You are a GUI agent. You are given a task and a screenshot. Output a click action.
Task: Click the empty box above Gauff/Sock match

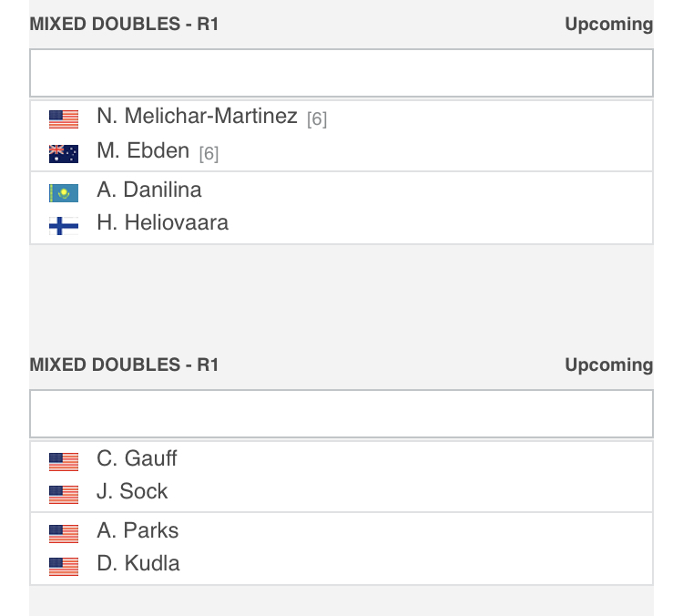click(x=341, y=414)
